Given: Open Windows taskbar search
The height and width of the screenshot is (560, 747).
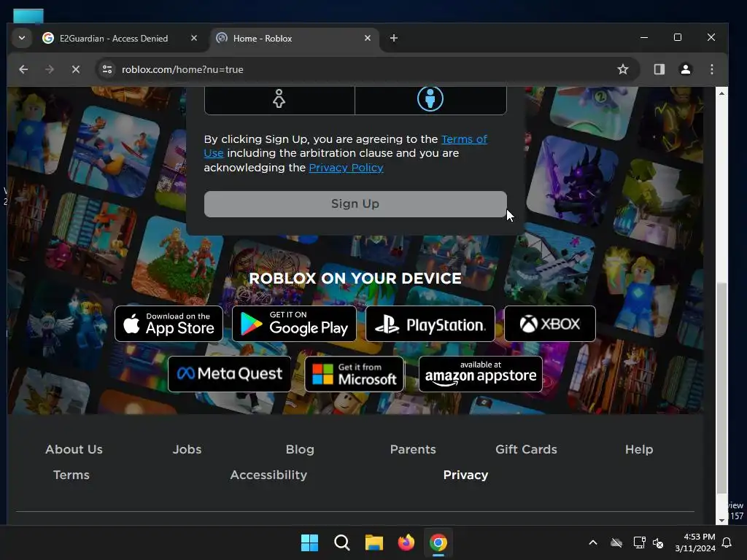Looking at the screenshot, I should (x=341, y=542).
